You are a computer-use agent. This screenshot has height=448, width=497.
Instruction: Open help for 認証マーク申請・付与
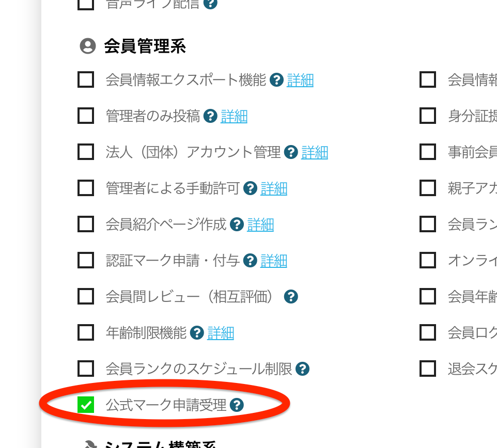251,260
